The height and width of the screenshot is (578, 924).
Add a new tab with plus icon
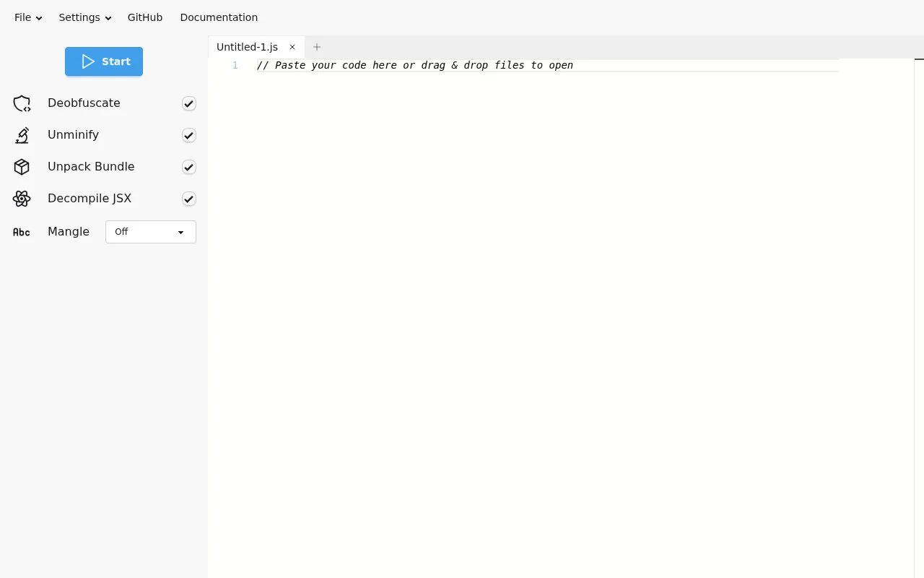point(316,47)
